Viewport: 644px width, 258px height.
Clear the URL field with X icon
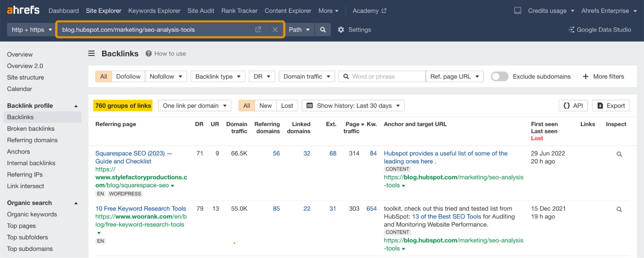pyautogui.click(x=275, y=30)
